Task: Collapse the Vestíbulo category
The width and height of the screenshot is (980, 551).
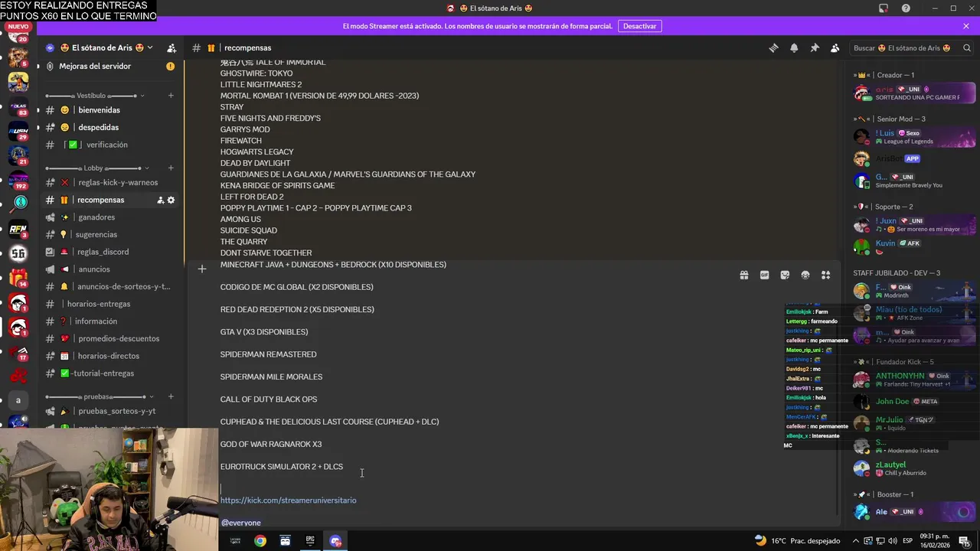Action: point(96,96)
